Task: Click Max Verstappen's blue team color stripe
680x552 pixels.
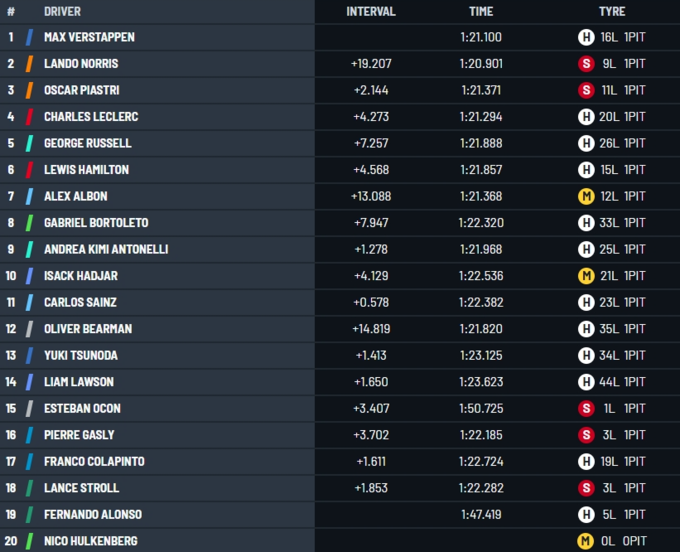Action: tap(30, 37)
